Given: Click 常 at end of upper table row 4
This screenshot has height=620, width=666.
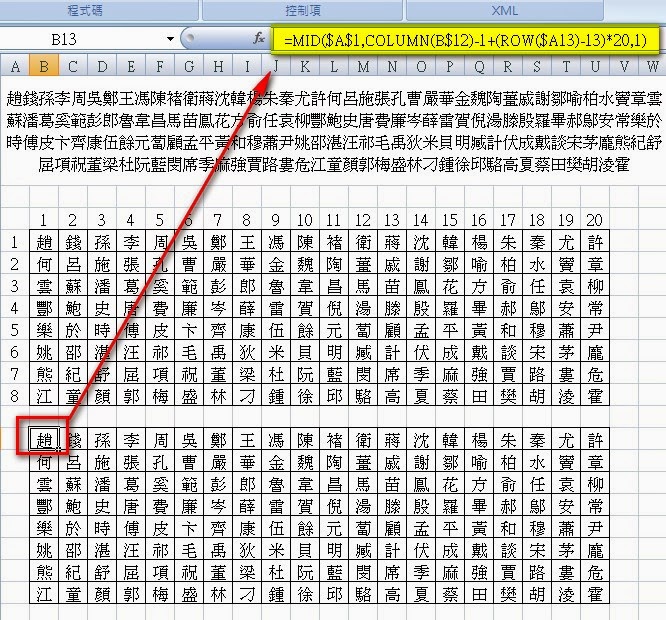Looking at the screenshot, I should [595, 308].
